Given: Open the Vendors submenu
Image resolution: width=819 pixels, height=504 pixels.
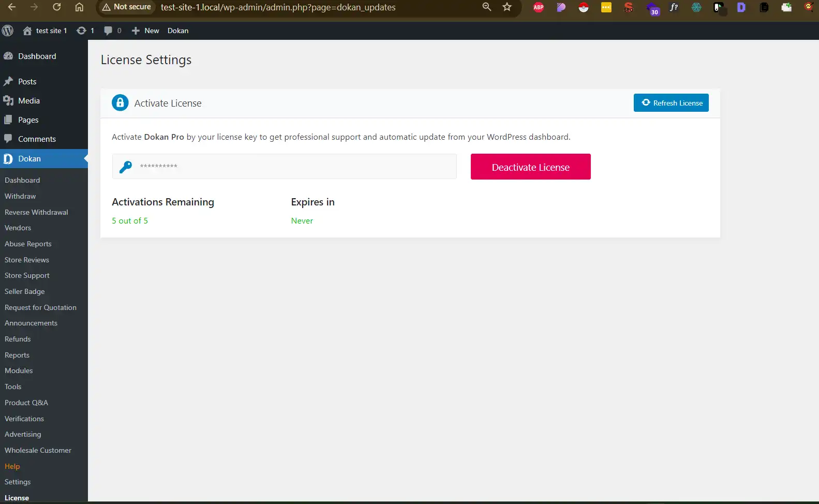Looking at the screenshot, I should tap(18, 228).
